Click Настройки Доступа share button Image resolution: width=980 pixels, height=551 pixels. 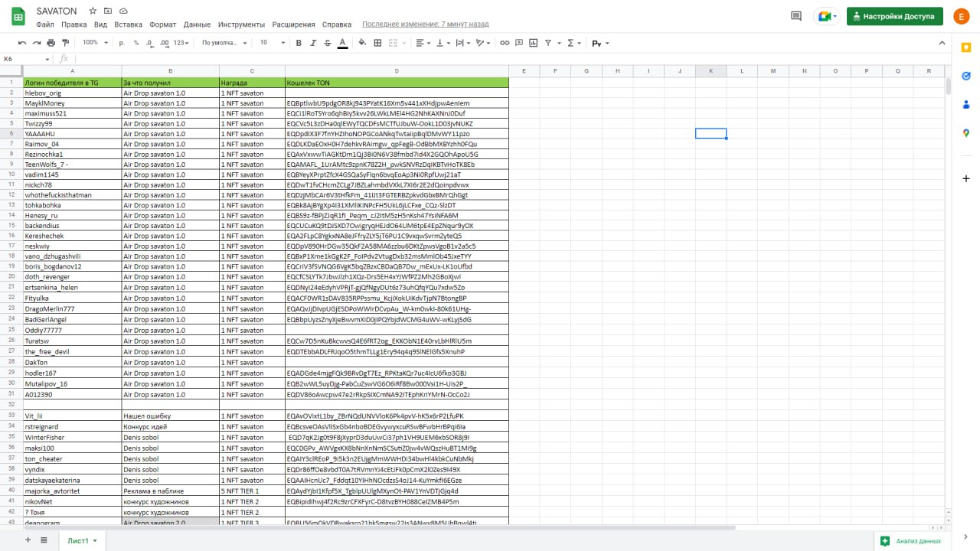(x=894, y=16)
